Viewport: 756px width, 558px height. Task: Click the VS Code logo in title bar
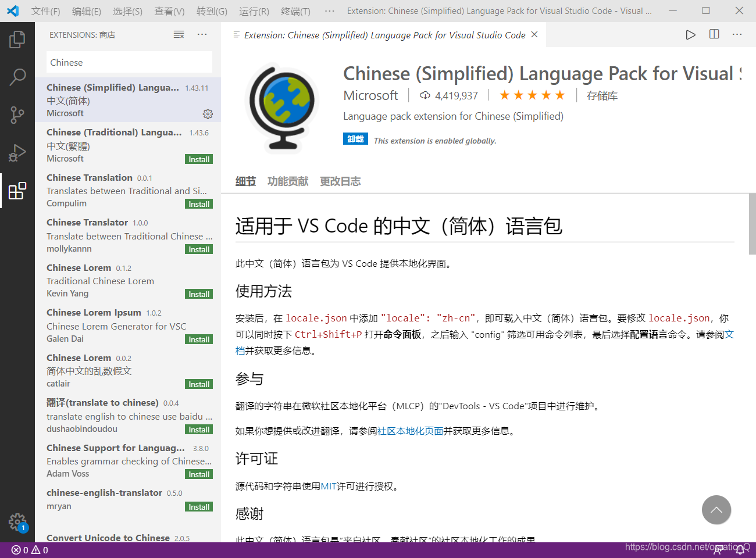tap(13, 11)
